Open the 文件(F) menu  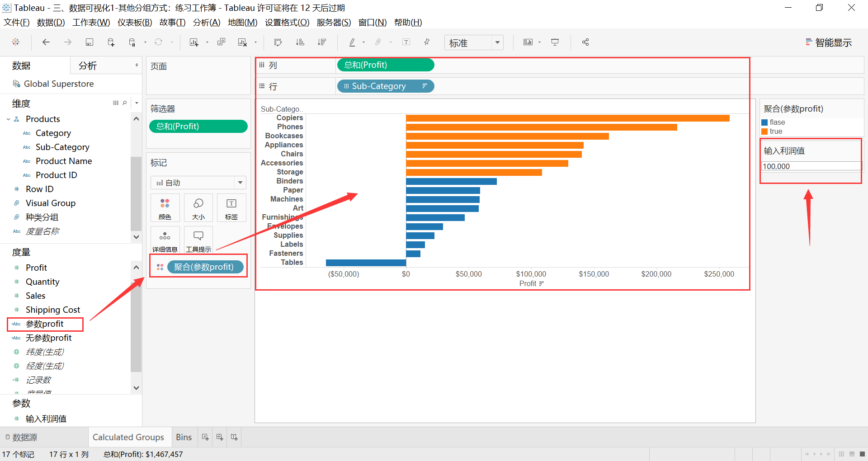(x=17, y=22)
